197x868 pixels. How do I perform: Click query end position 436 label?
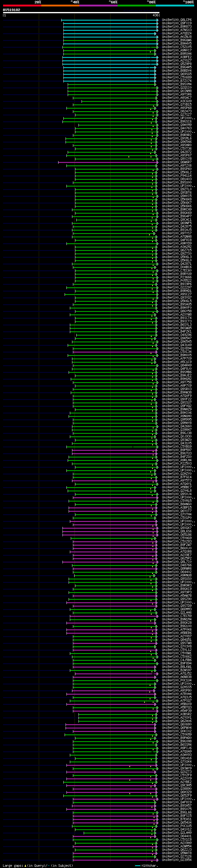pos(155,15)
